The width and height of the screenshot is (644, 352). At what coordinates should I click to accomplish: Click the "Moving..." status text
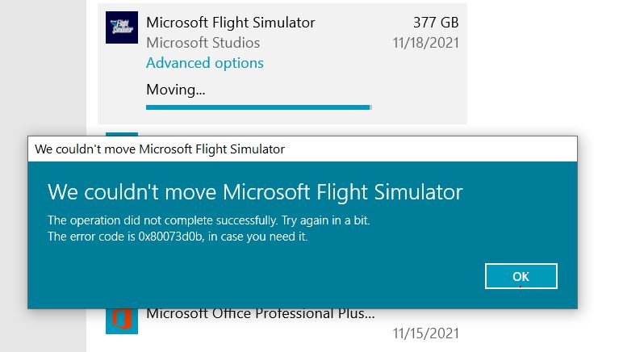[176, 90]
